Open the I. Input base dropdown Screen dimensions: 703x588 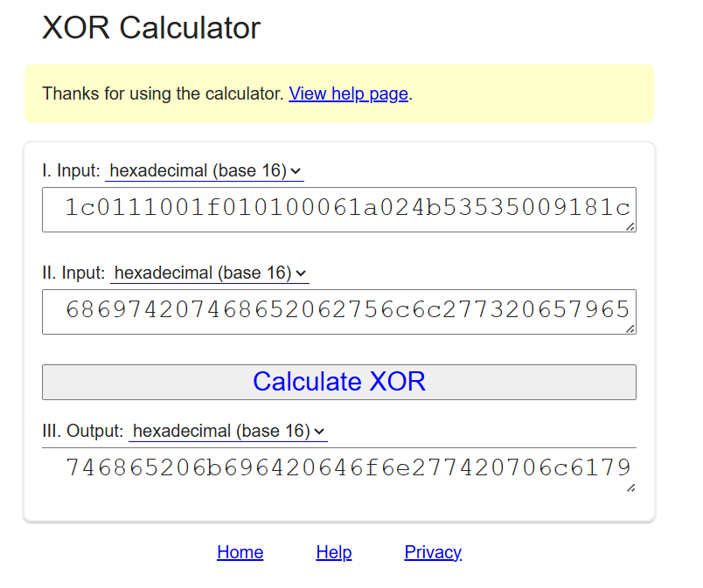pyautogui.click(x=205, y=170)
